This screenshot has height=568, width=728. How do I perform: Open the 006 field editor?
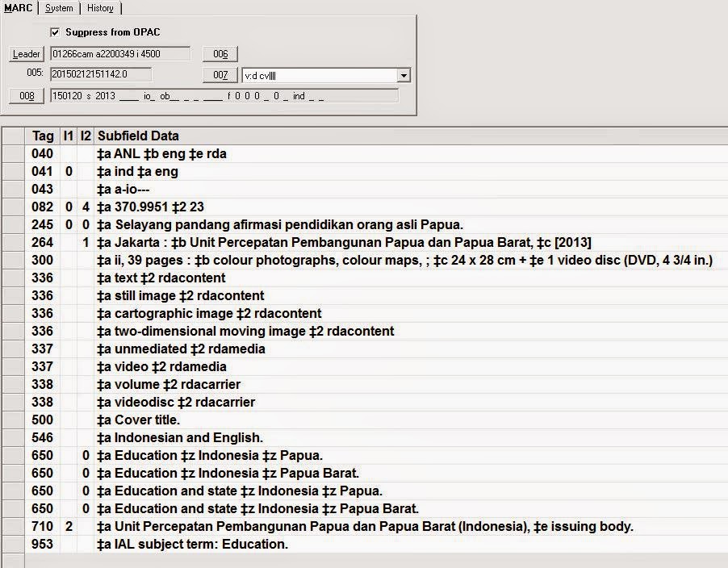click(219, 53)
